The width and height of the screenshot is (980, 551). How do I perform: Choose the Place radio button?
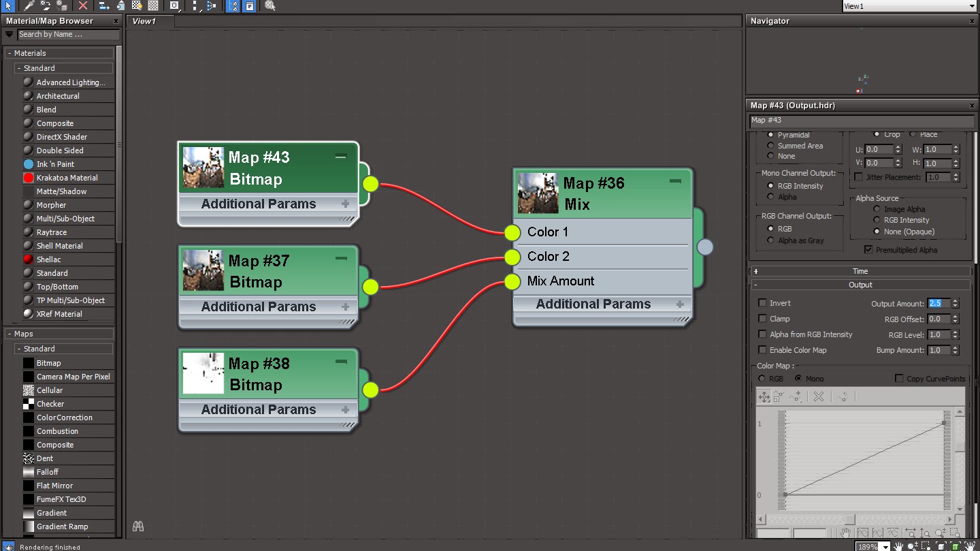[913, 134]
